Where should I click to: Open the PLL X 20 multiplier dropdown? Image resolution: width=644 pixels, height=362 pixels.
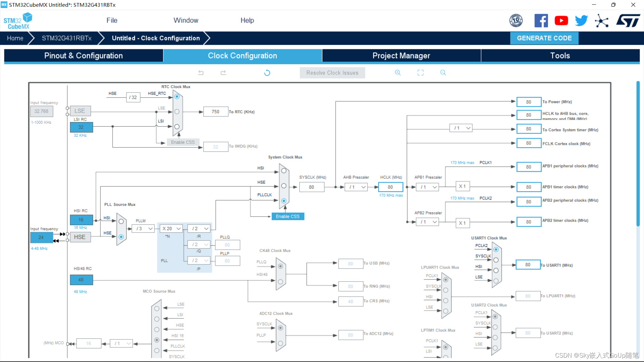click(171, 229)
